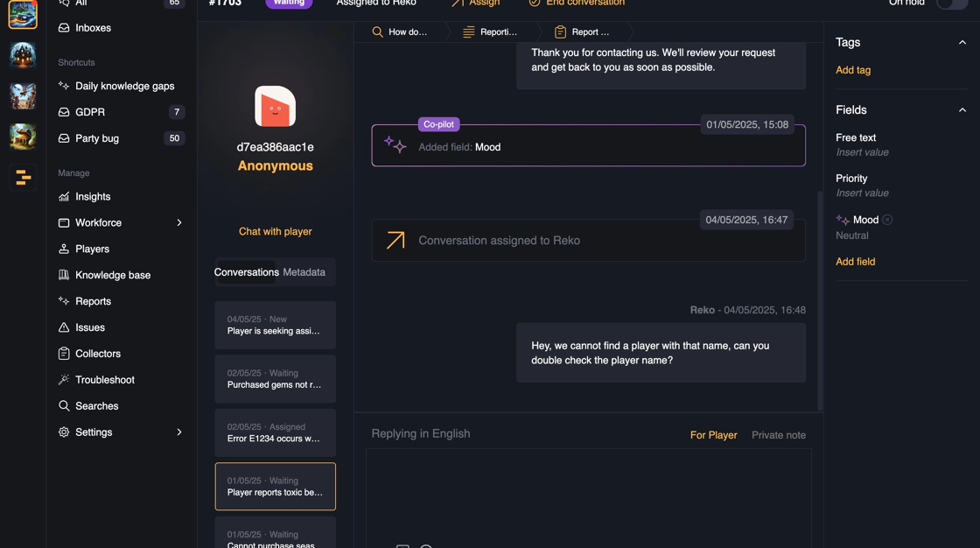
Task: Open the Inboxes section
Action: click(93, 27)
